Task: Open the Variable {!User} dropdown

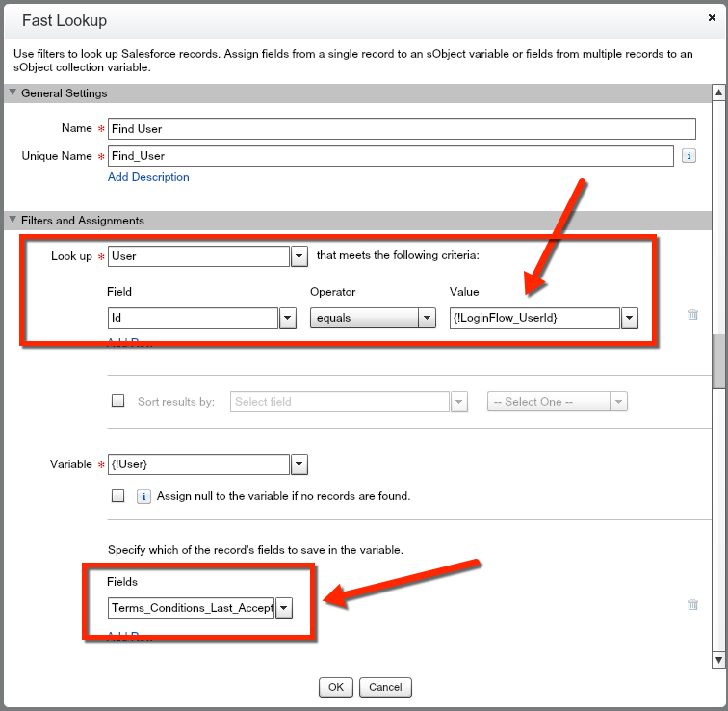Action: 299,464
